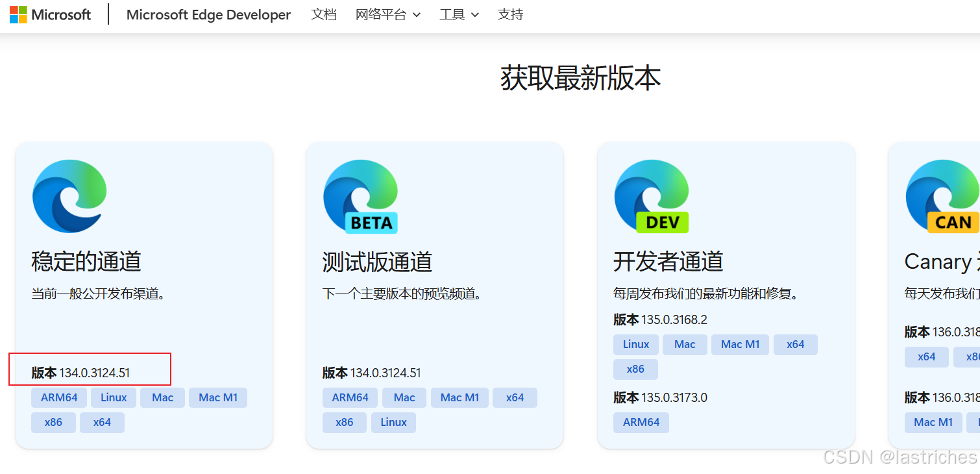Download x64 driver in 稳定的通道 card
The width and height of the screenshot is (980, 474).
[102, 422]
